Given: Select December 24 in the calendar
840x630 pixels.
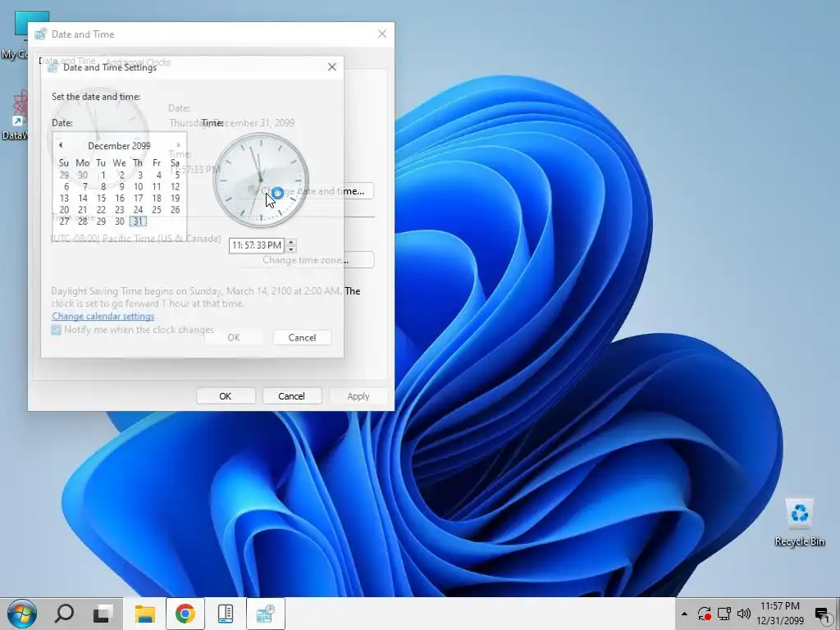Looking at the screenshot, I should [x=138, y=209].
